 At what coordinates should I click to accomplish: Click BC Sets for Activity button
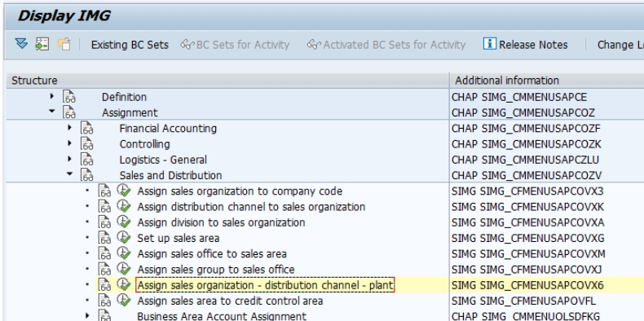pyautogui.click(x=235, y=45)
